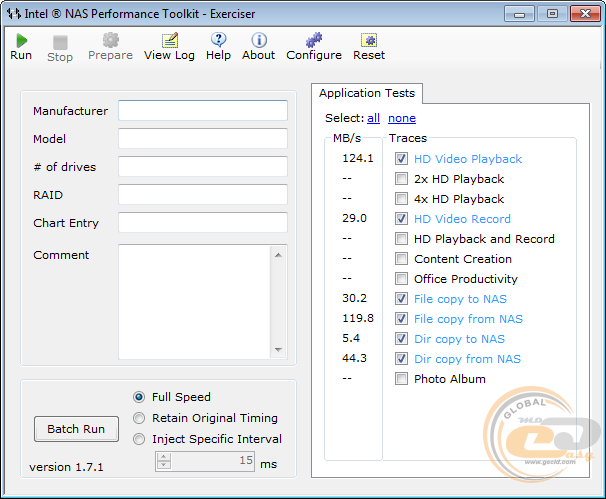This screenshot has height=499, width=606.
Task: Click the interval value 15 field
Action: [x=213, y=461]
